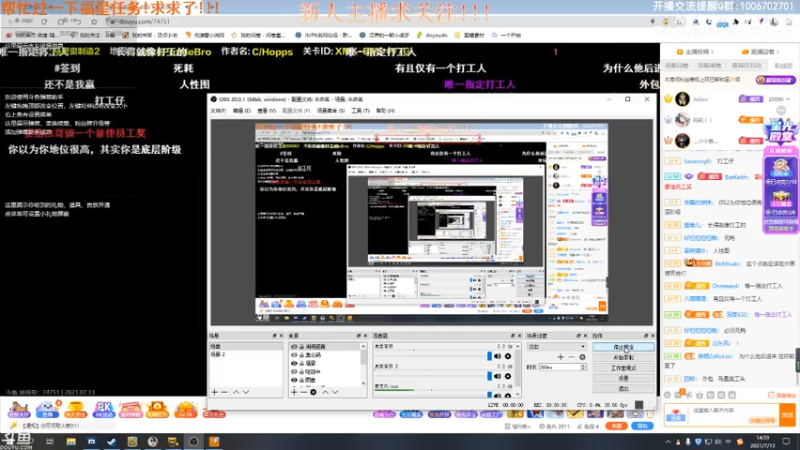800x450 pixels.
Task: Remove selected scene with minus icon
Action: point(224,392)
